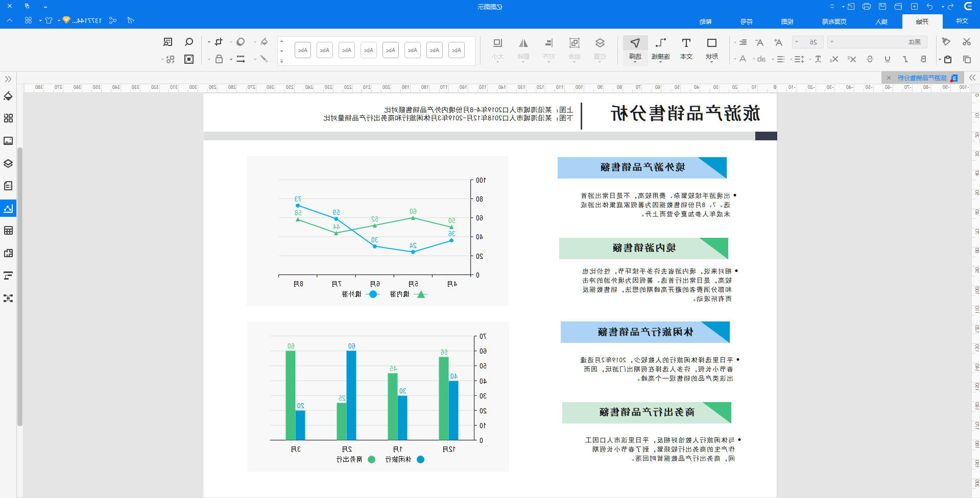Click the shadow effect circle icon
980x498 pixels.
pos(241,42)
